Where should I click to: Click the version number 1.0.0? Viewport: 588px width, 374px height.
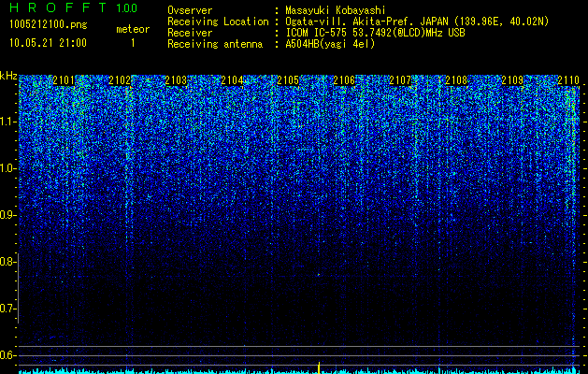click(x=127, y=8)
